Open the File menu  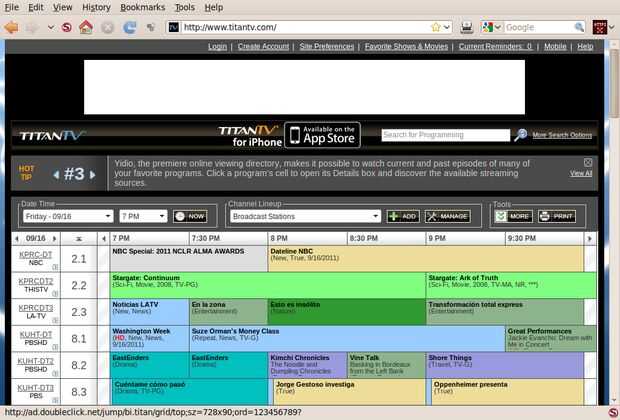click(x=12, y=7)
